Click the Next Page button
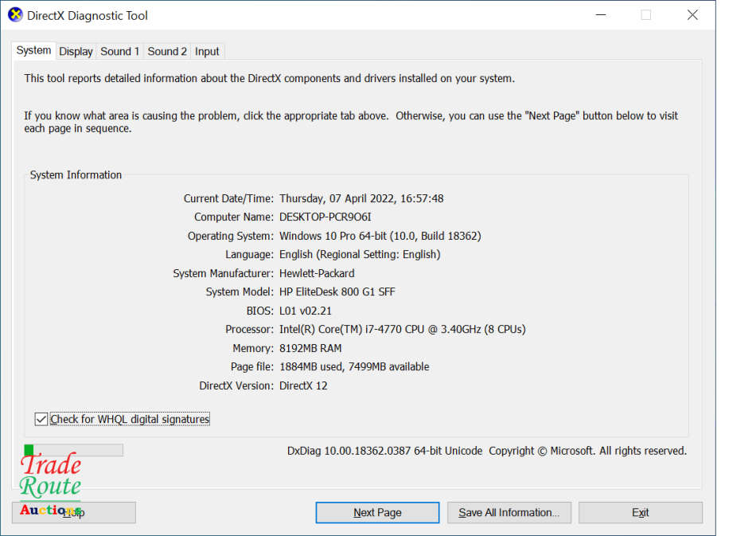Screen dimensions: 756x536 click(x=377, y=512)
